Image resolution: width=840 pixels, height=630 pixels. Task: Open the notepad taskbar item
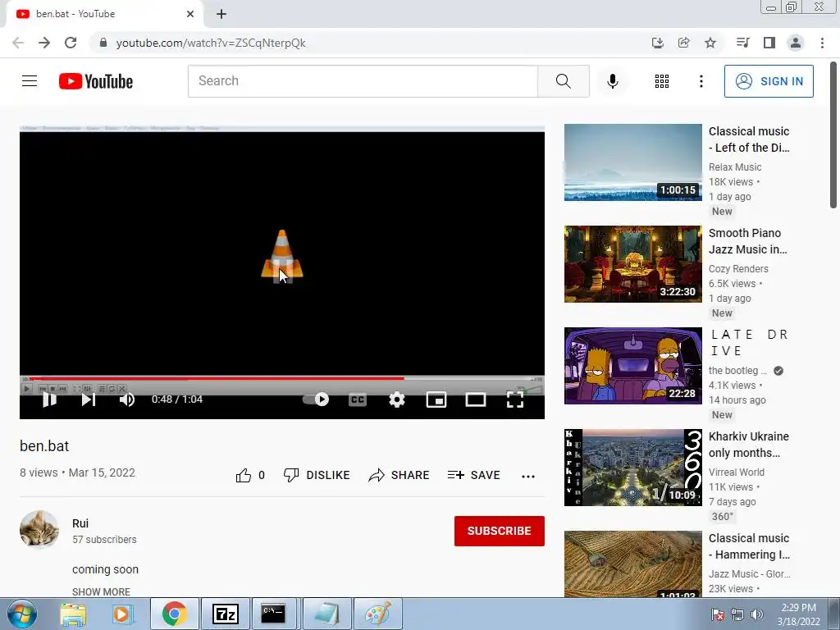coord(326,614)
